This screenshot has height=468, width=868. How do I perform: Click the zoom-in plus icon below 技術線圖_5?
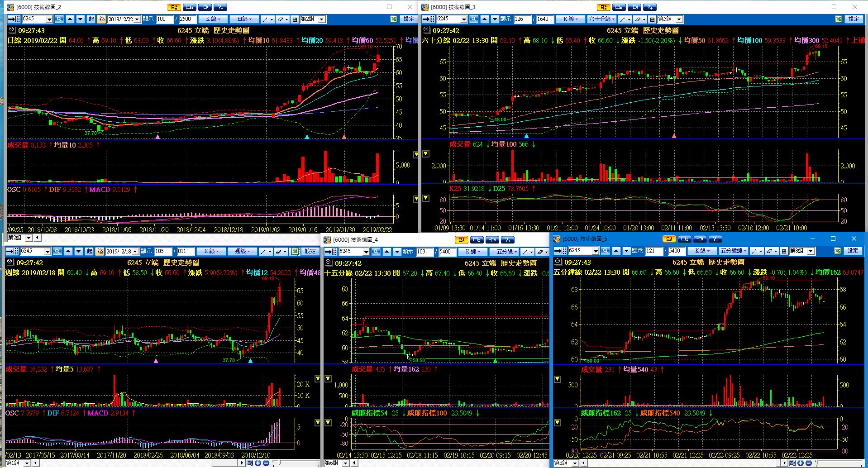click(x=801, y=463)
